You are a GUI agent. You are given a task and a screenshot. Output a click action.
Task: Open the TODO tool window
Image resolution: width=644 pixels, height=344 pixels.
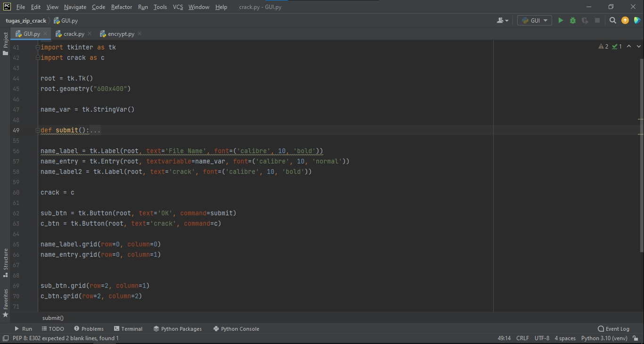pyautogui.click(x=53, y=329)
